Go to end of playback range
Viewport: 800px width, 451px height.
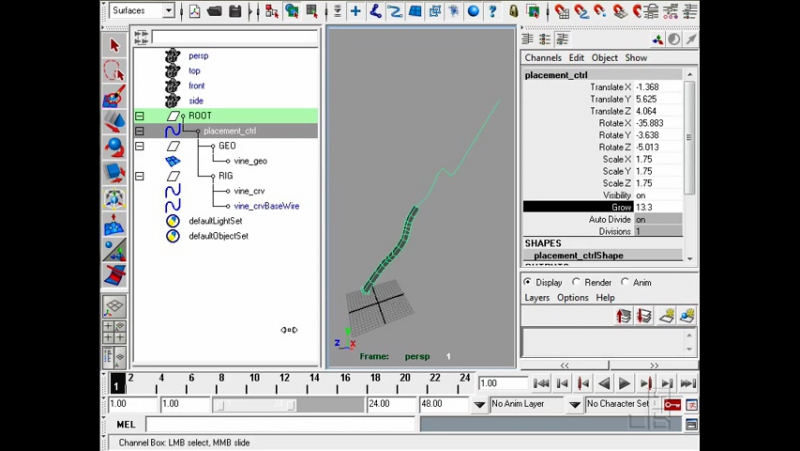pos(688,383)
